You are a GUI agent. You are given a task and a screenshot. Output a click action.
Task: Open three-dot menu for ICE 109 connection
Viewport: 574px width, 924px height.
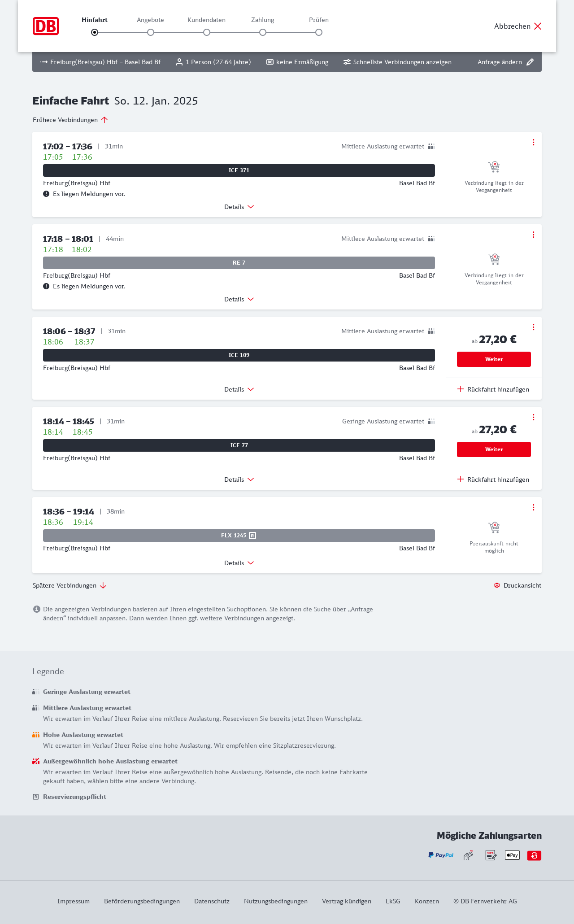pyautogui.click(x=533, y=327)
